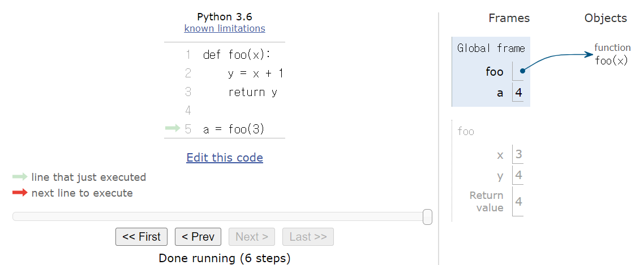Click code line 5 'a = foo(3)'
The height and width of the screenshot is (265, 644).
pyautogui.click(x=233, y=129)
